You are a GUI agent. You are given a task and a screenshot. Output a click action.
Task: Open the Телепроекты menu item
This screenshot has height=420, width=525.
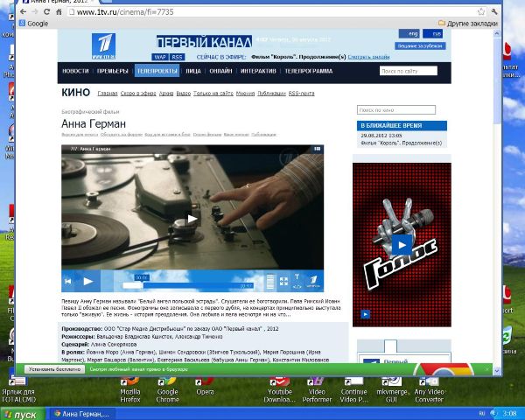coord(157,71)
